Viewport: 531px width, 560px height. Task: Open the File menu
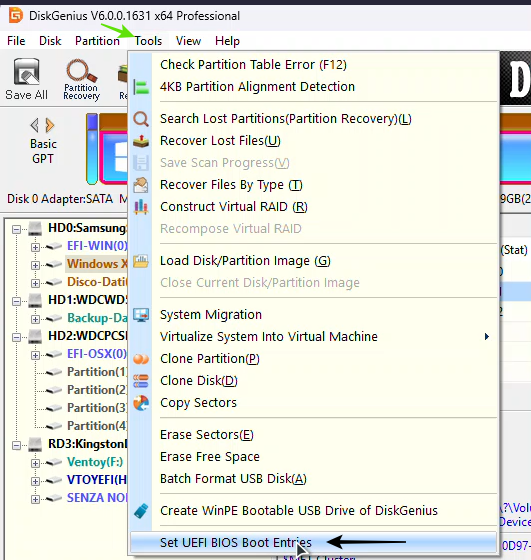click(16, 41)
